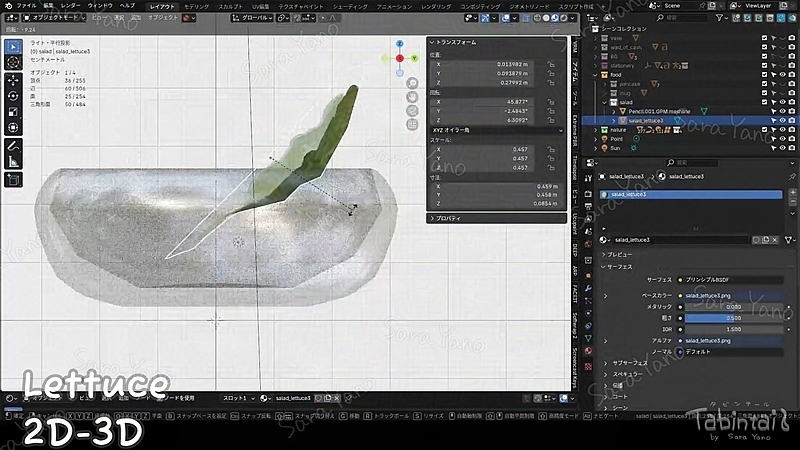Click the ベースカラー salad_lettuce3.png texture field

coord(733,295)
